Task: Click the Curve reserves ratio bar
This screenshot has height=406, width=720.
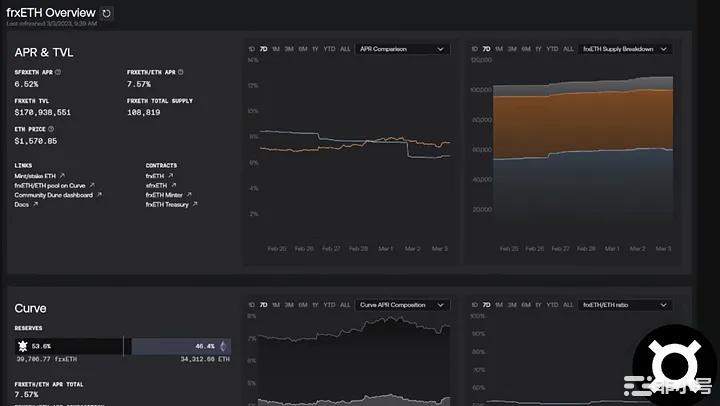Action: click(120, 345)
